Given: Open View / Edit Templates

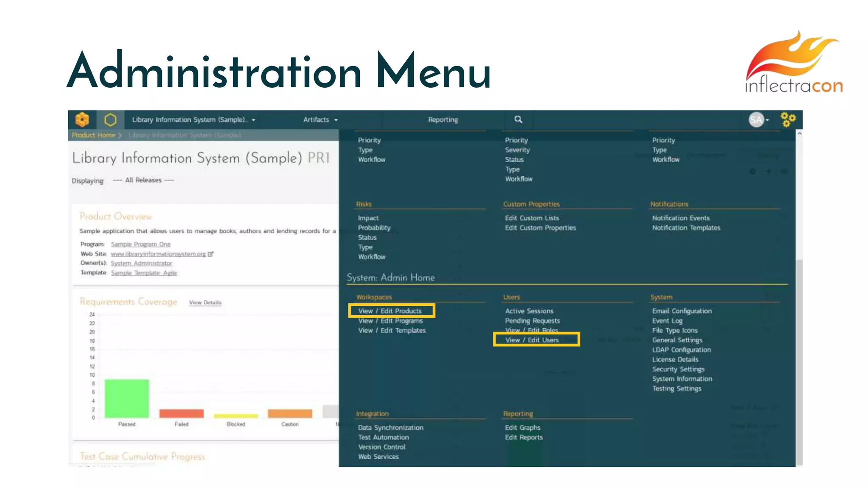Looking at the screenshot, I should 392,330.
